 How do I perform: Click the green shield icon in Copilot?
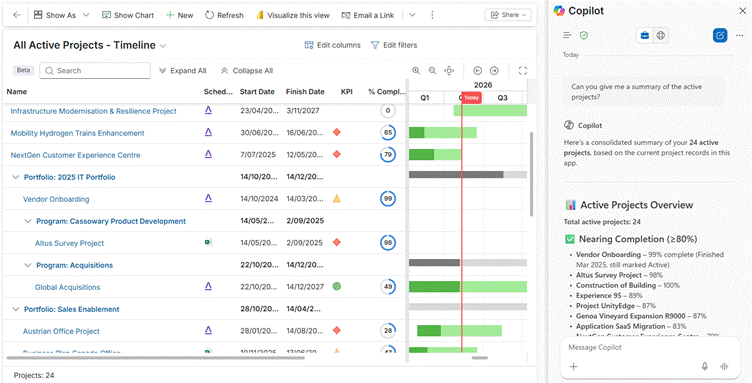click(x=584, y=35)
